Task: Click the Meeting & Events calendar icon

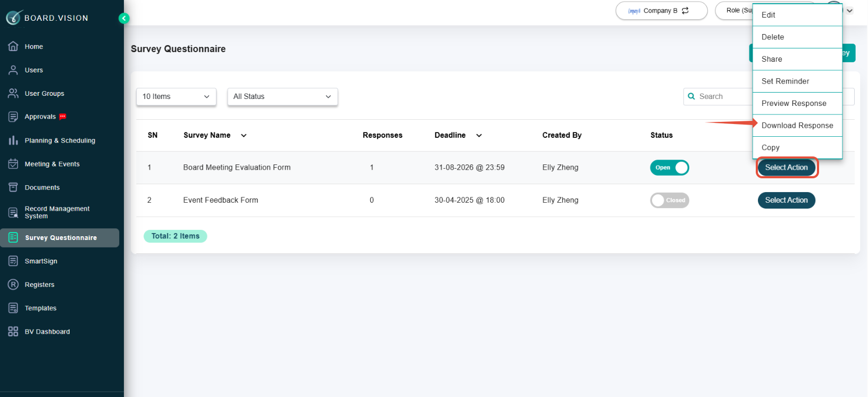Action: click(13, 164)
